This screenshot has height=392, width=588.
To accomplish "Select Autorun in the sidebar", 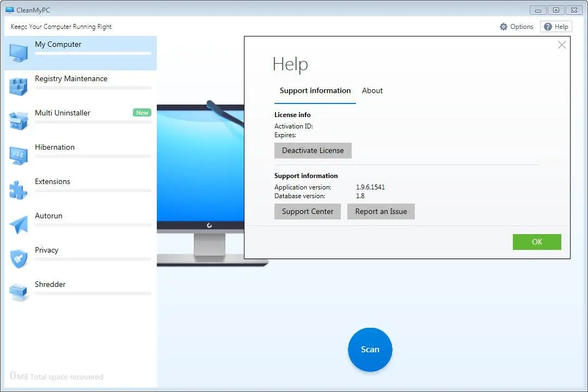I will point(81,224).
